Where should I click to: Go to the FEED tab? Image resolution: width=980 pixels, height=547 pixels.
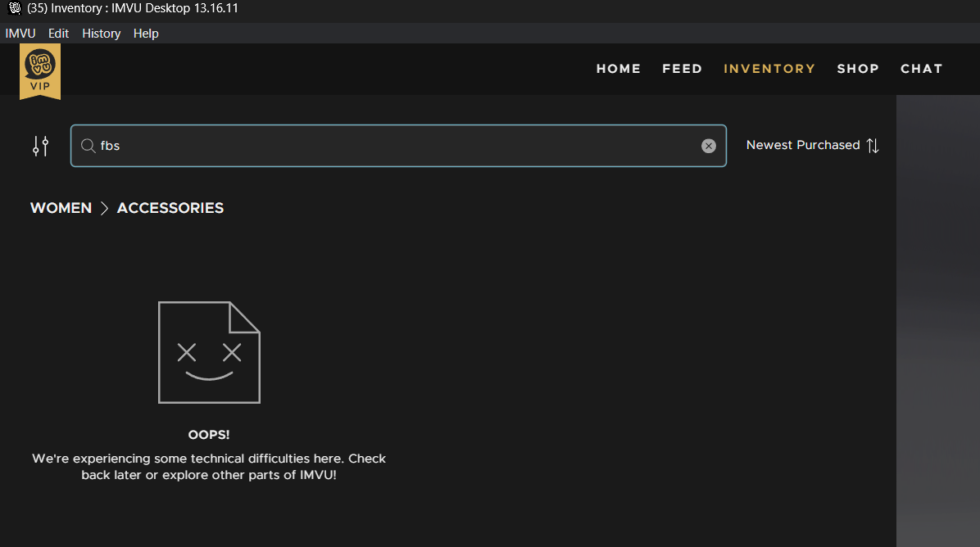682,69
